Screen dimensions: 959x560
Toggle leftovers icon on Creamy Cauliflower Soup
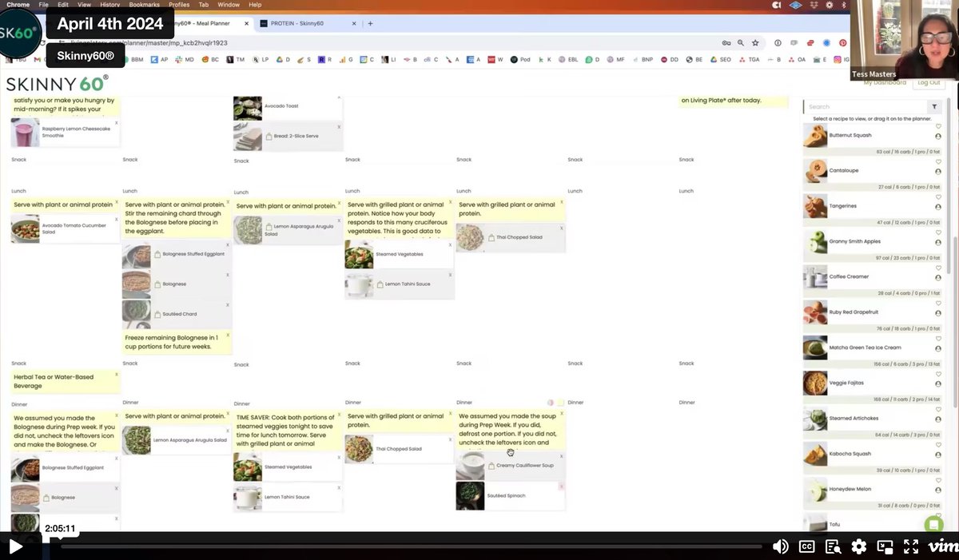pos(491,465)
